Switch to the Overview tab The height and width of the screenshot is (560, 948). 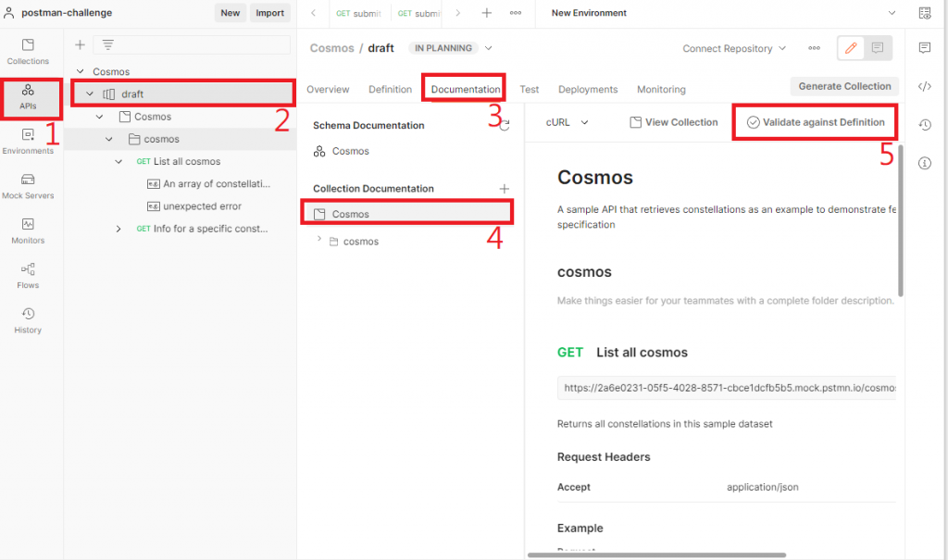tap(328, 89)
